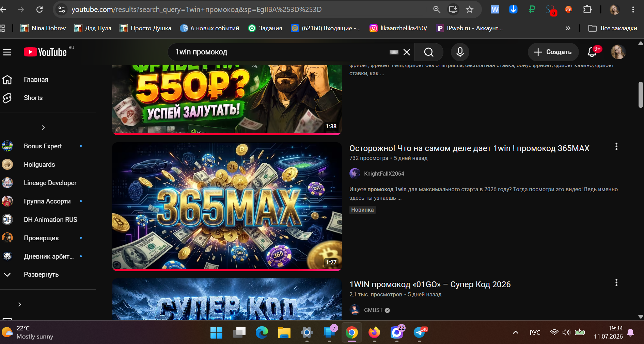The height and width of the screenshot is (344, 644).
Task: Reload the page in Chrome
Action: pos(40,10)
